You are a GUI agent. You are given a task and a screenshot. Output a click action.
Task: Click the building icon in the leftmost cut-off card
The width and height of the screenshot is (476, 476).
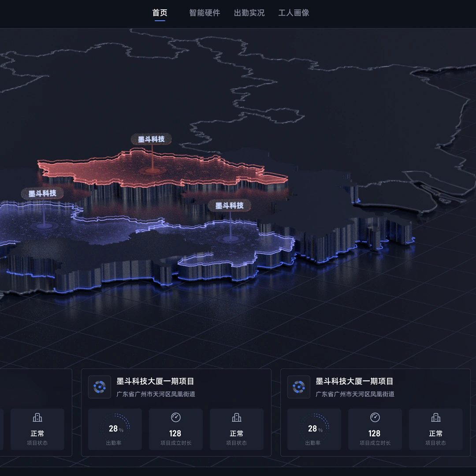(x=37, y=418)
